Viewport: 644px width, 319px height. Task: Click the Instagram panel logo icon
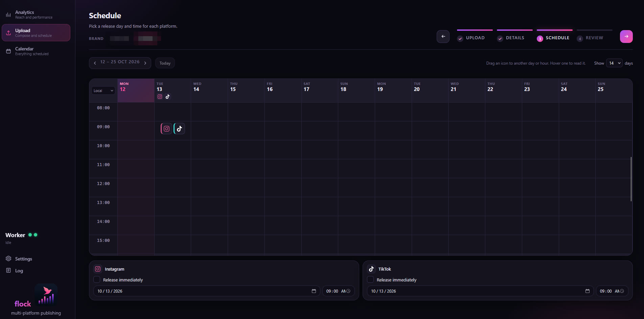(98, 269)
